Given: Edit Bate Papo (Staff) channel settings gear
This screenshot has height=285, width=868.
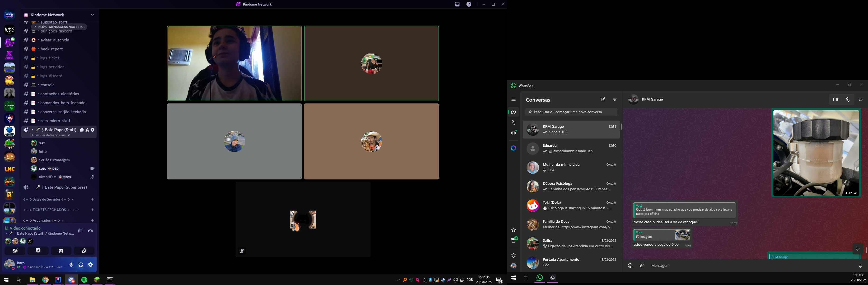Looking at the screenshot, I should [93, 130].
